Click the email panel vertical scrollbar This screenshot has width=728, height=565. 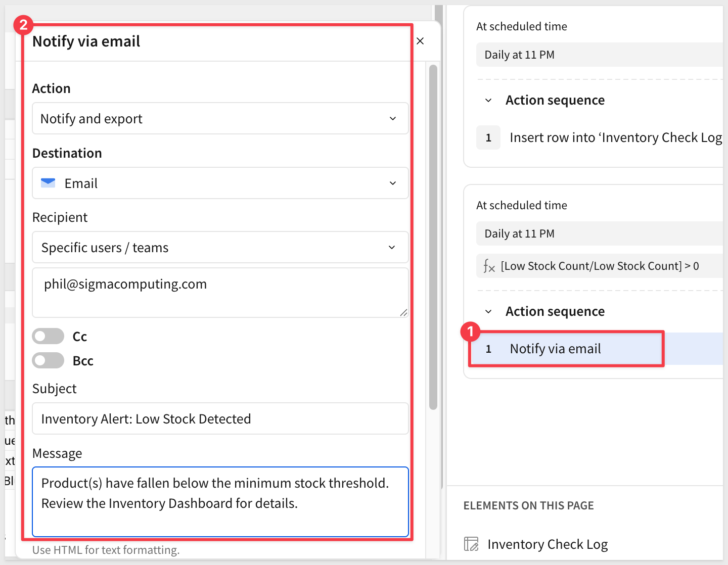[x=433, y=238]
